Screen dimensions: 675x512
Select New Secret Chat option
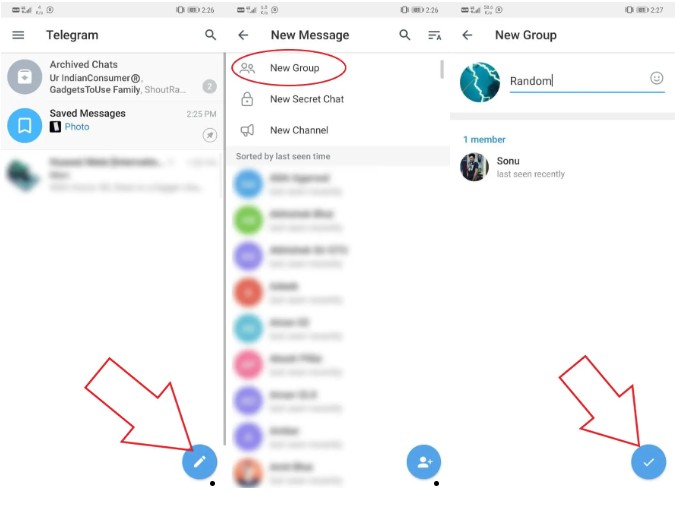click(306, 99)
